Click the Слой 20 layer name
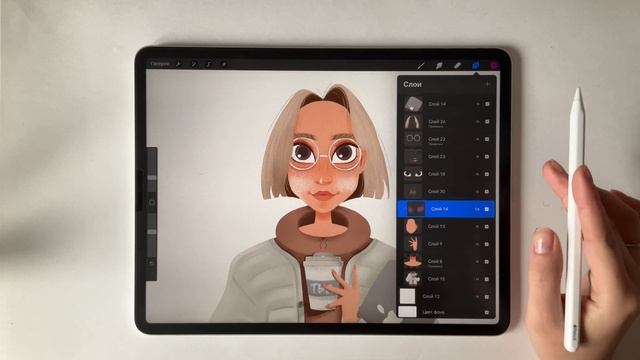This screenshot has height=360, width=640. [437, 191]
